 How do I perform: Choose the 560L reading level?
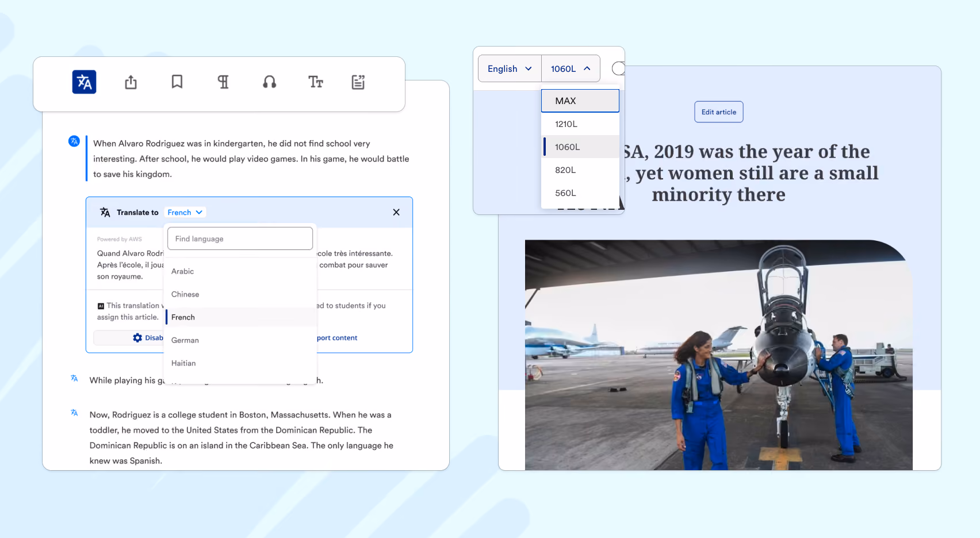(580, 193)
